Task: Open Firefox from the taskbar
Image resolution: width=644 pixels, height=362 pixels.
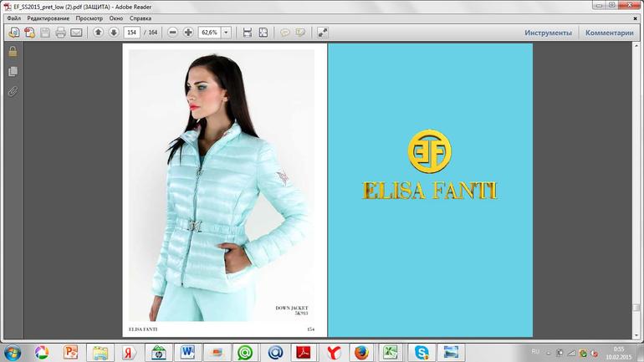Action: 361,353
